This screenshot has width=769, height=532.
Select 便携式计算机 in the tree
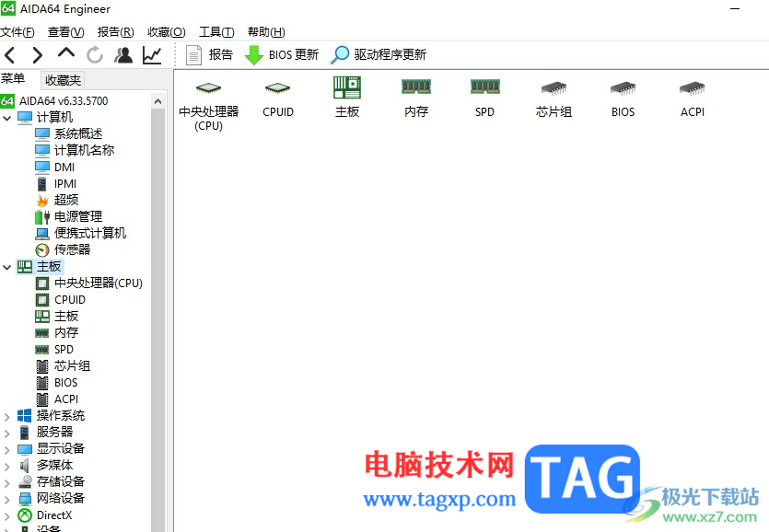[80, 234]
